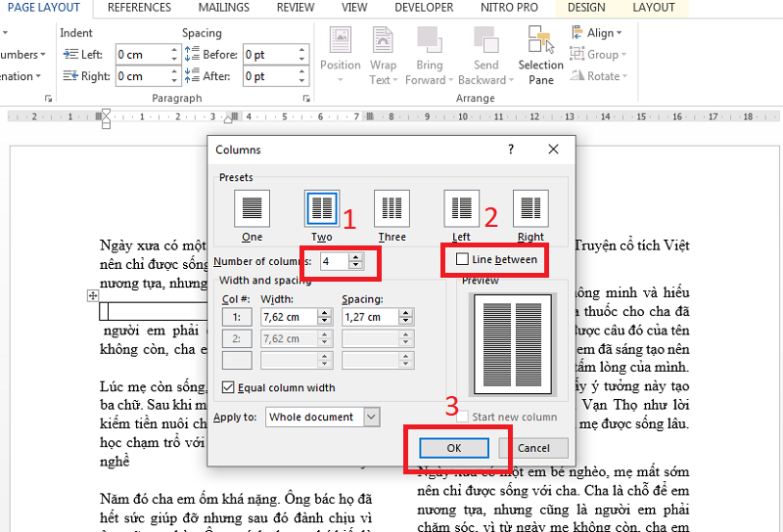Screen dimensions: 783x532
Task: Increase Indent Left value
Action: coord(174,50)
